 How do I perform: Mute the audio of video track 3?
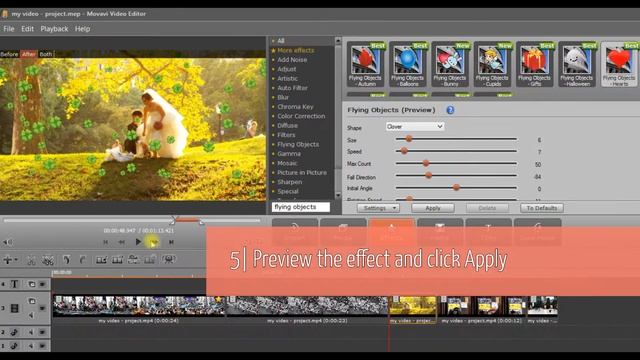(31, 315)
